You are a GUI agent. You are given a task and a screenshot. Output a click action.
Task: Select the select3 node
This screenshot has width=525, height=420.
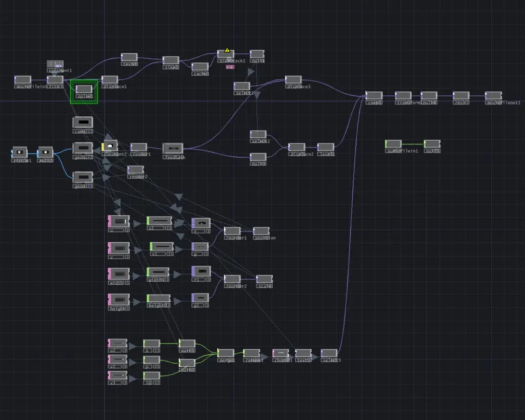[x=329, y=353]
